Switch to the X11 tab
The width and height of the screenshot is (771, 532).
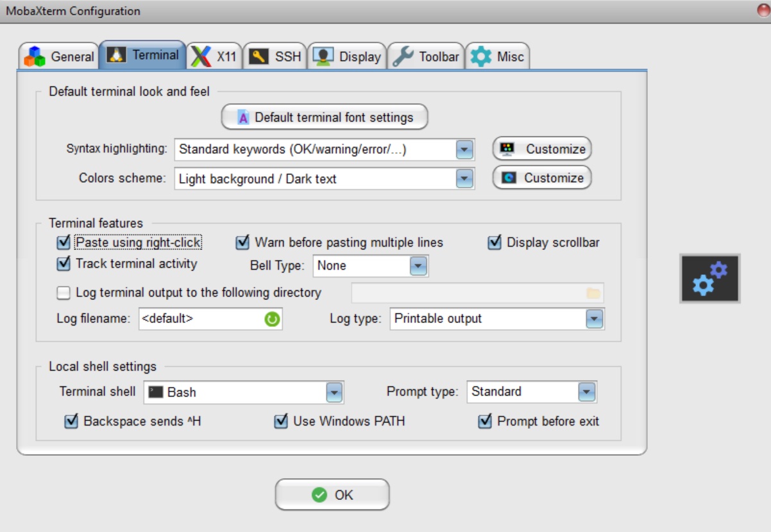(214, 56)
